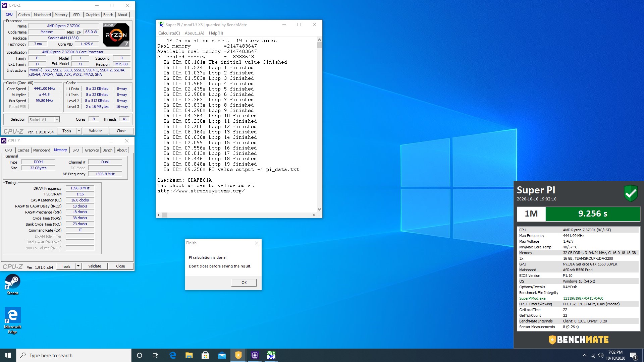The height and width of the screenshot is (362, 644).
Task: Click the BenchMate green shield checkmark
Action: [x=631, y=193]
